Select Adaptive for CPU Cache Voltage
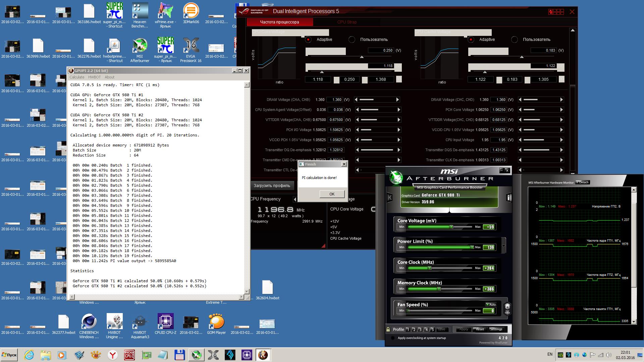This screenshot has width=644, height=362. coord(471,40)
